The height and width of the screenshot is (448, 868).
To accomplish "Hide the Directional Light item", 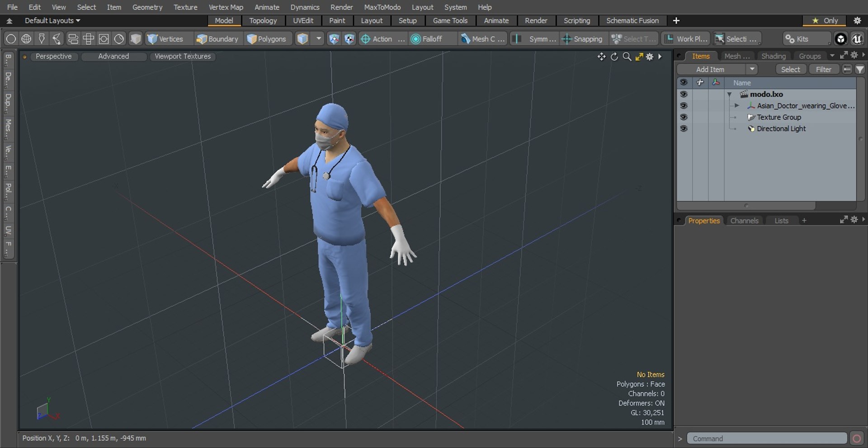I will click(x=684, y=128).
